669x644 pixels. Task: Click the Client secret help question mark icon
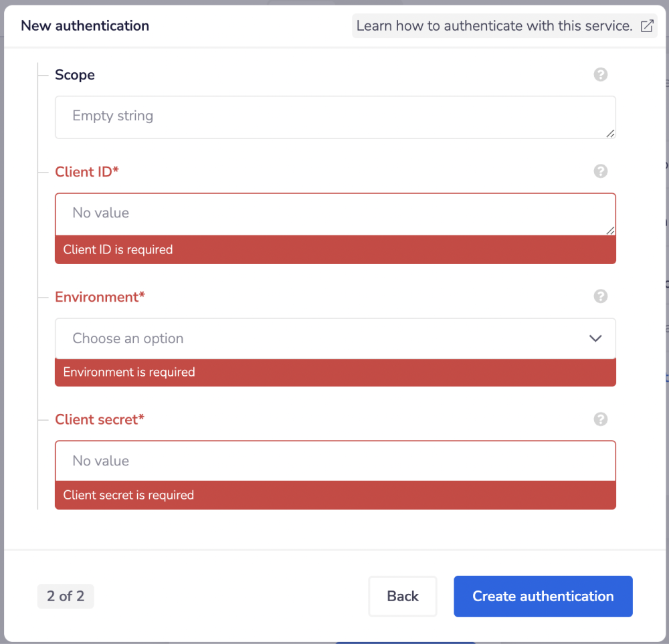coord(600,419)
